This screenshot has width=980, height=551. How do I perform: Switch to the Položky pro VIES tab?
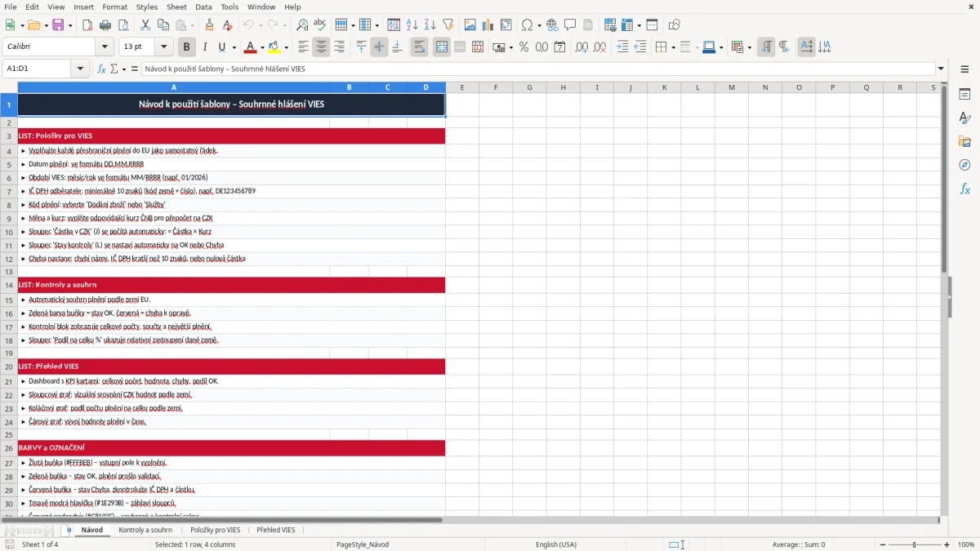(x=216, y=530)
